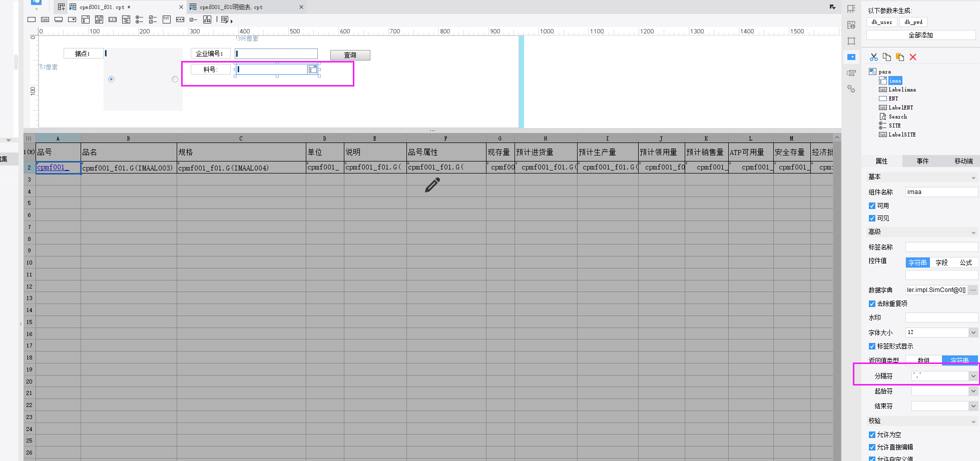Toggle the 可用 (enabled) checkbox
The image size is (980, 461).
click(872, 206)
